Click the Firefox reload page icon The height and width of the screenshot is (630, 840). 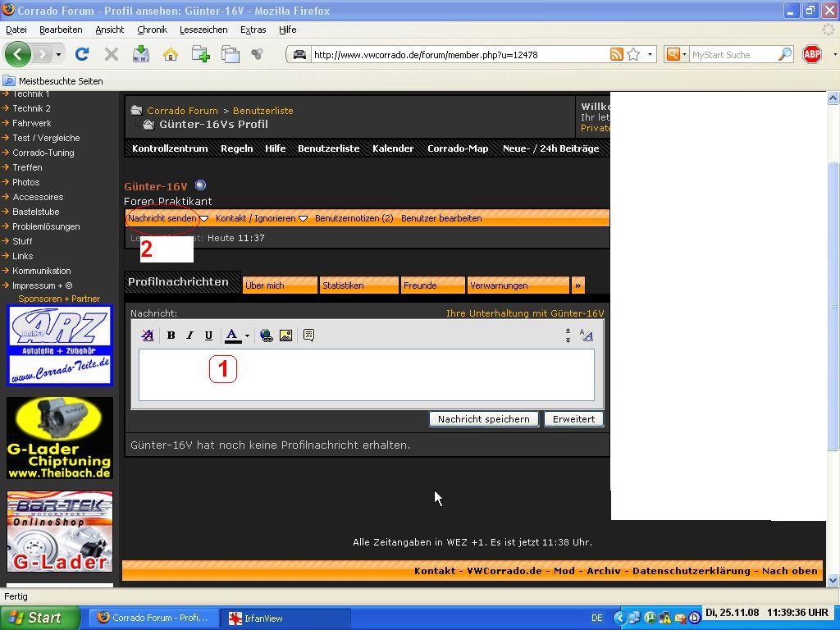coord(82,55)
